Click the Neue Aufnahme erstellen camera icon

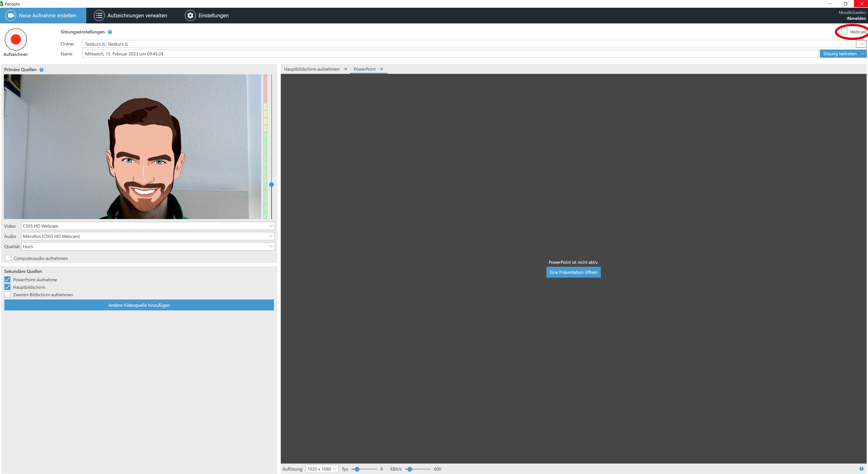pos(11,15)
